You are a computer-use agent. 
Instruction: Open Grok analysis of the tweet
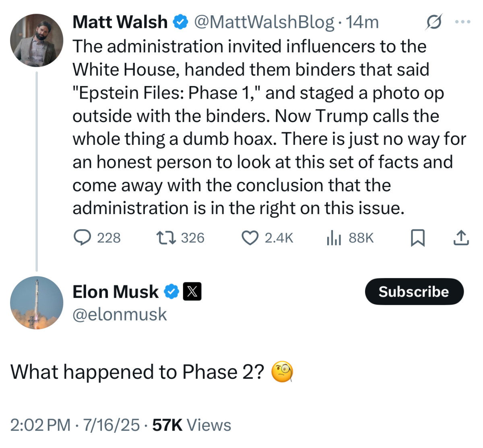[433, 22]
